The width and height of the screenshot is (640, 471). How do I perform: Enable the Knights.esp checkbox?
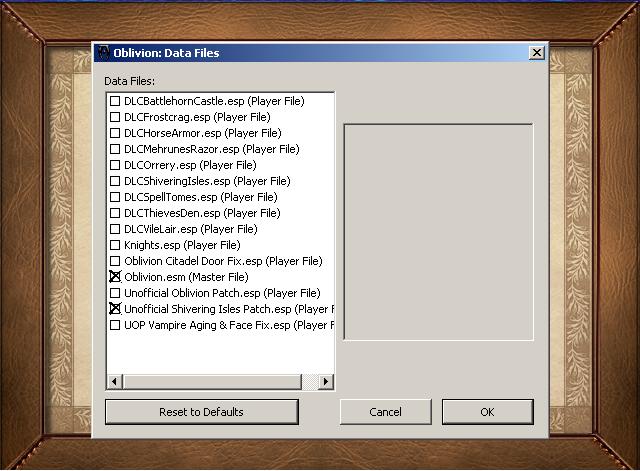(x=115, y=245)
